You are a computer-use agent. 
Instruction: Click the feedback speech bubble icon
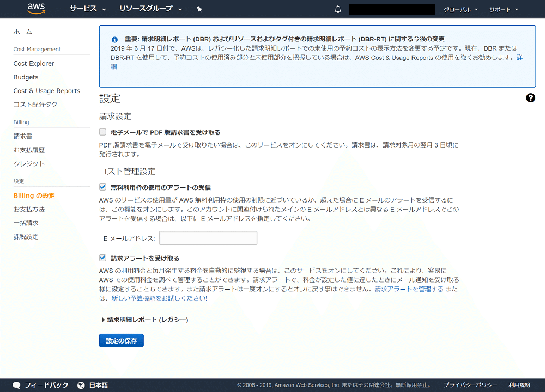coord(16,385)
